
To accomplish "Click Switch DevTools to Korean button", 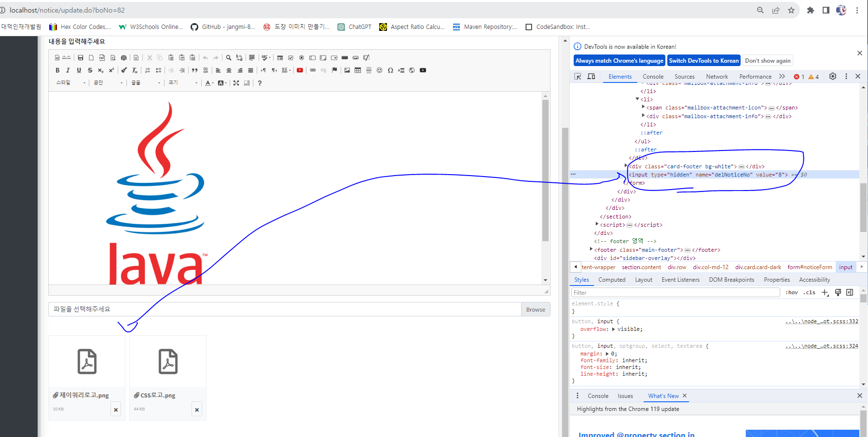I will pos(704,61).
